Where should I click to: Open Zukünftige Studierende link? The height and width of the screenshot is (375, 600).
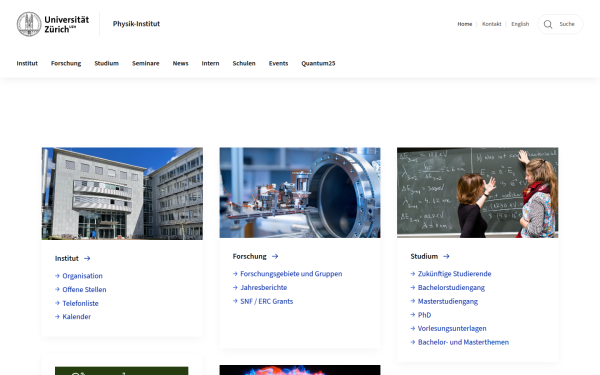[454, 274]
